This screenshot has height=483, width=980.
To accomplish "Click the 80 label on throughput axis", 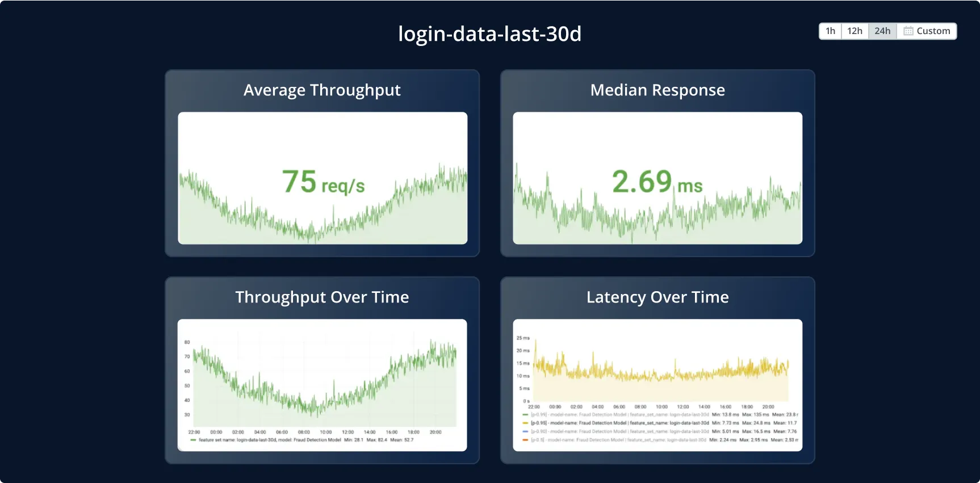I will click(x=187, y=342).
